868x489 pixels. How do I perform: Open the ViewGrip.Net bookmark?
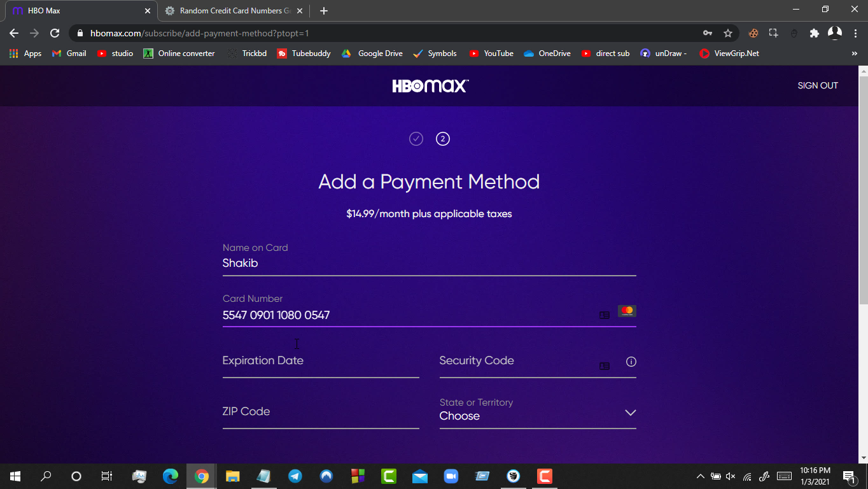pos(729,53)
